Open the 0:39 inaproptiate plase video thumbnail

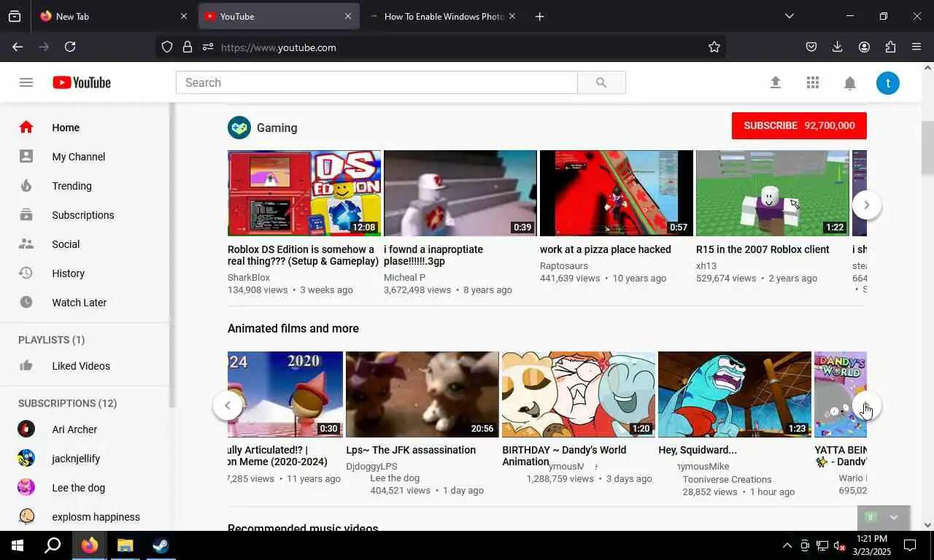pyautogui.click(x=460, y=193)
